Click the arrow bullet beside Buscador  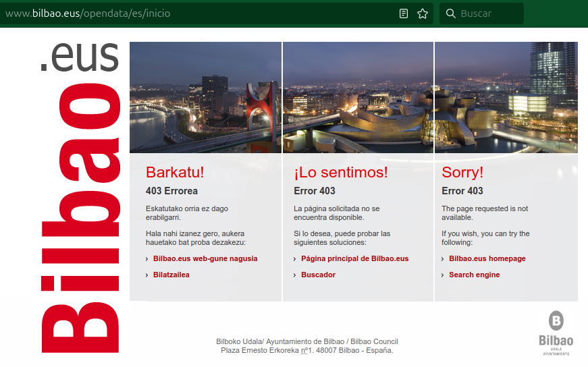coord(295,275)
